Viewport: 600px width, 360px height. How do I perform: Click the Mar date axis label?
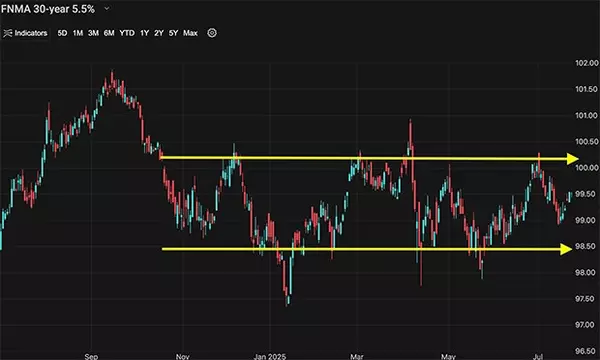click(x=357, y=357)
